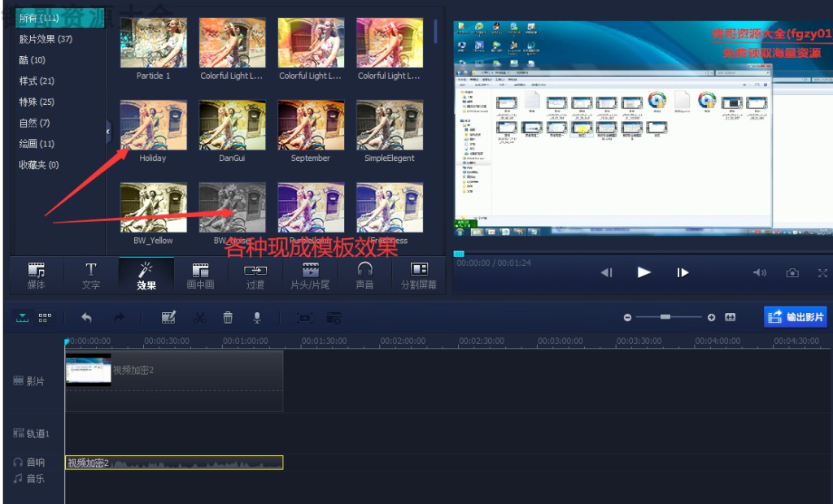This screenshot has height=504, width=833.
Task: Click the undo arrow in timeline toolbar
Action: (86, 318)
